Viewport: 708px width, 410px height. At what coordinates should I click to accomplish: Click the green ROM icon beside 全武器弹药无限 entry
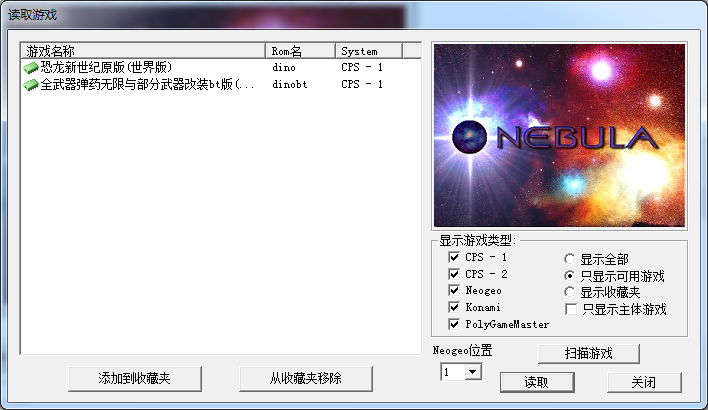pos(31,84)
